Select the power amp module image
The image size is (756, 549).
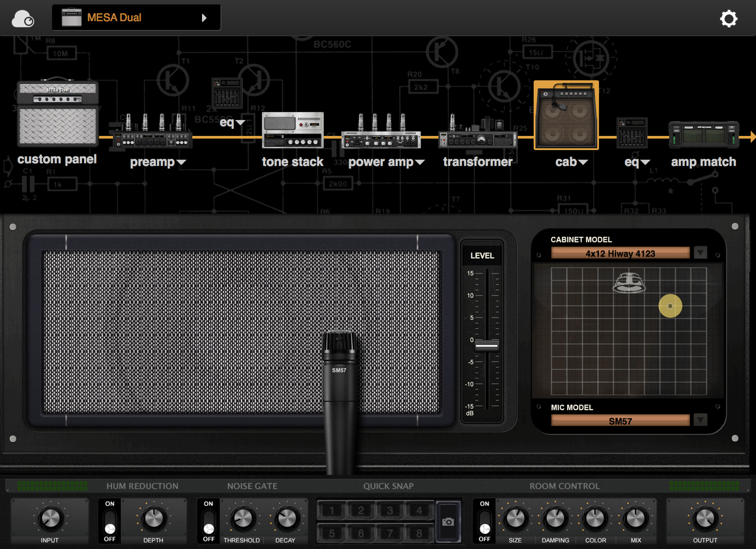coord(381,131)
